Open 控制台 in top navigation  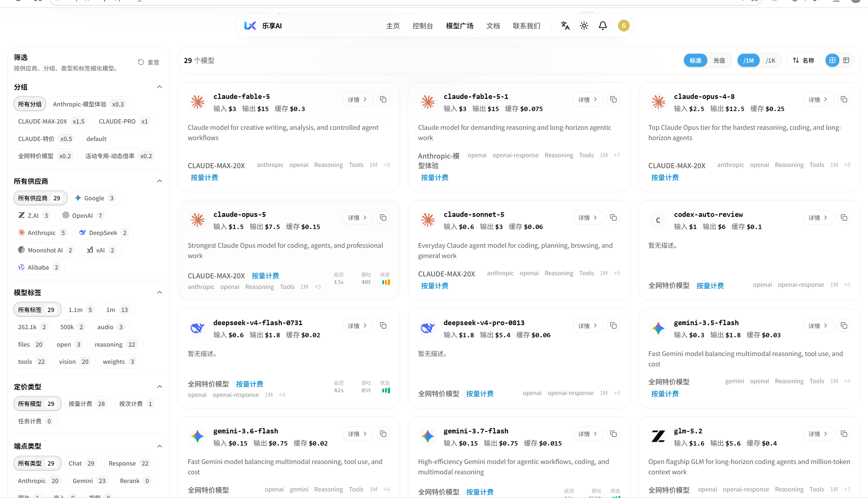click(422, 26)
